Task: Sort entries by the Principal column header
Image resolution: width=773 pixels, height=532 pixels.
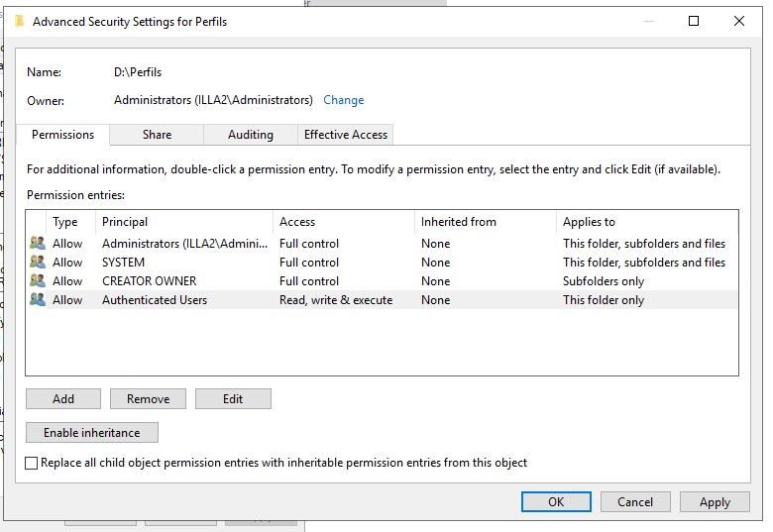Action: click(x=183, y=222)
